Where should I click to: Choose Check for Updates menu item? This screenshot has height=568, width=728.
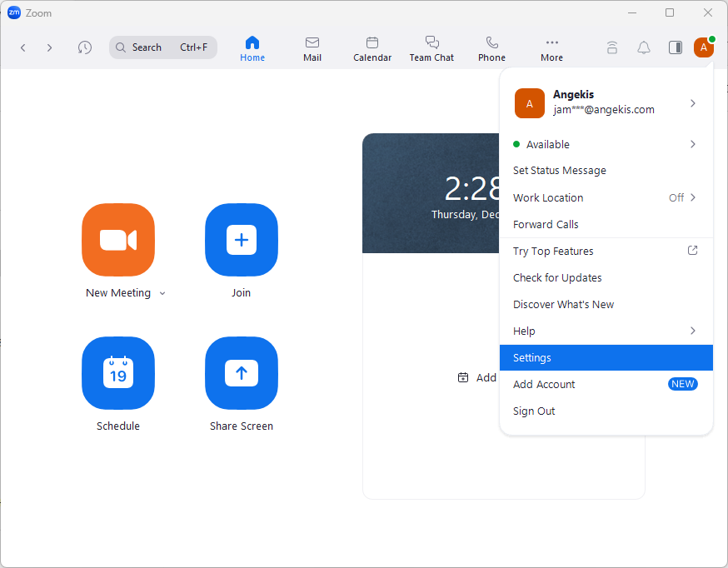click(557, 277)
